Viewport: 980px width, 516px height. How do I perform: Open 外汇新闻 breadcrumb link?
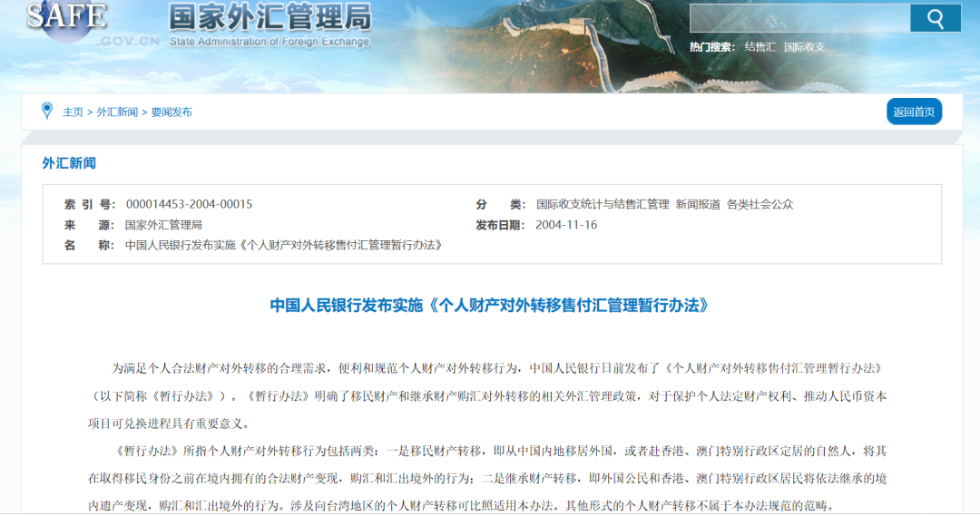pos(117,112)
